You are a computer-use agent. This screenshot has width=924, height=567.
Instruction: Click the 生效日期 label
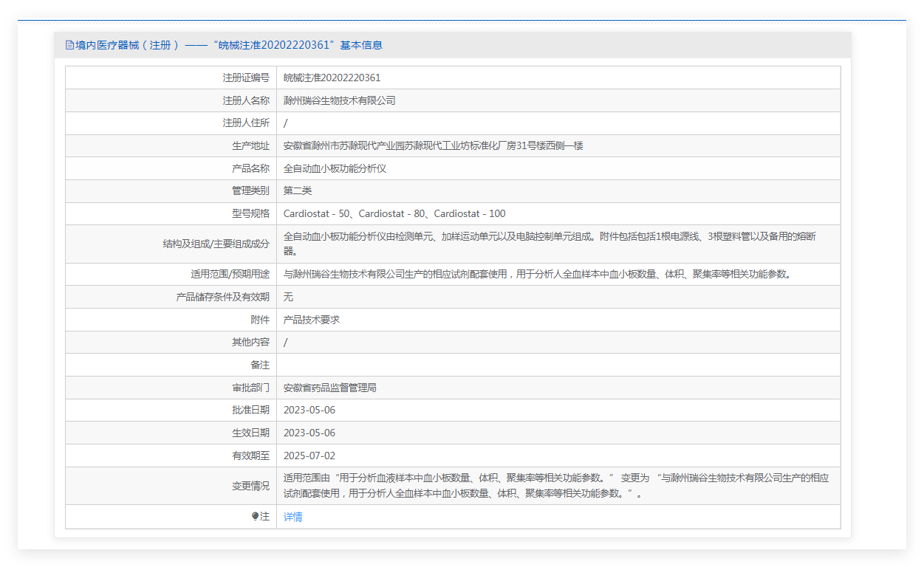[x=251, y=433]
